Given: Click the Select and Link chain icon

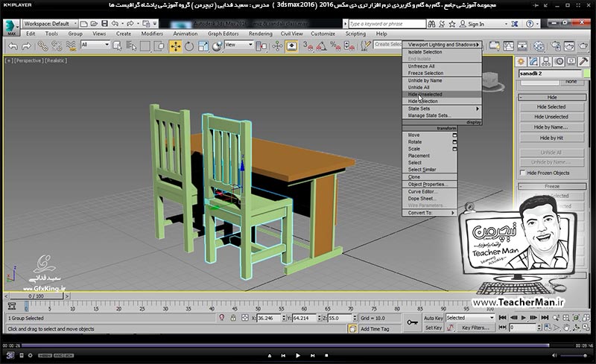Looking at the screenshot, I should pyautogui.click(x=42, y=46).
